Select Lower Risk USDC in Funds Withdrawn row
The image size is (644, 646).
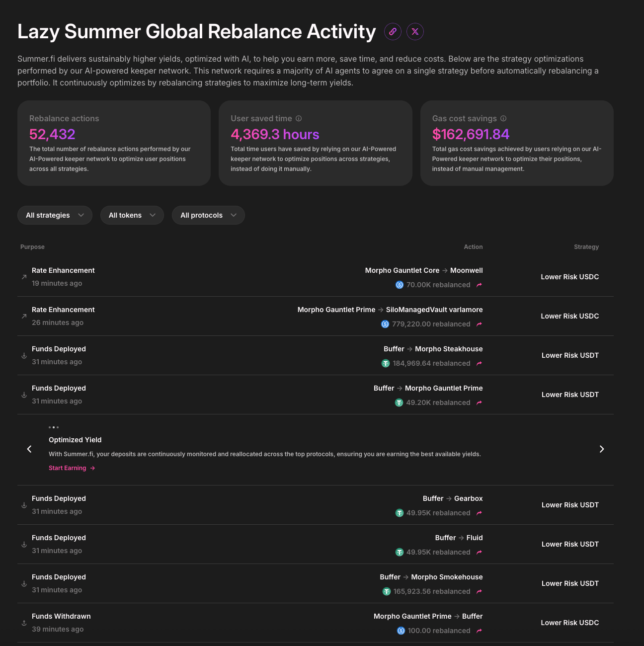[x=570, y=623]
